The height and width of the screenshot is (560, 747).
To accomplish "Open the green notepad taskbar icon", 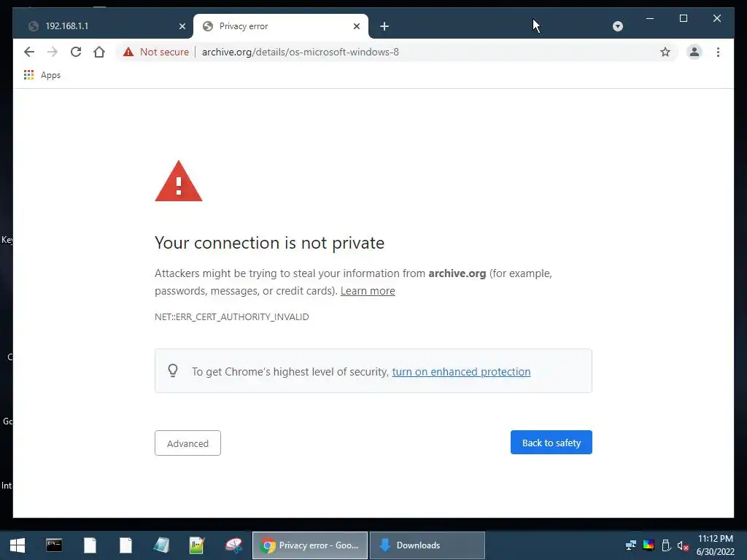I will click(x=197, y=545).
